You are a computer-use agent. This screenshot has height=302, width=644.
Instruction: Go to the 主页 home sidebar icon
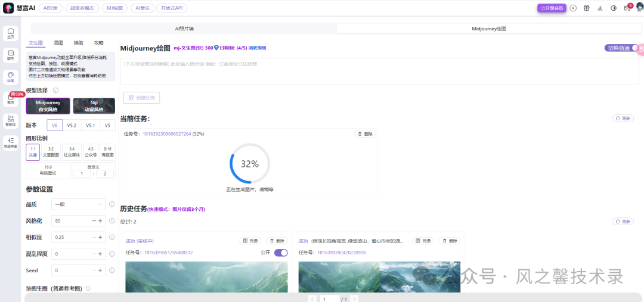pos(11,33)
